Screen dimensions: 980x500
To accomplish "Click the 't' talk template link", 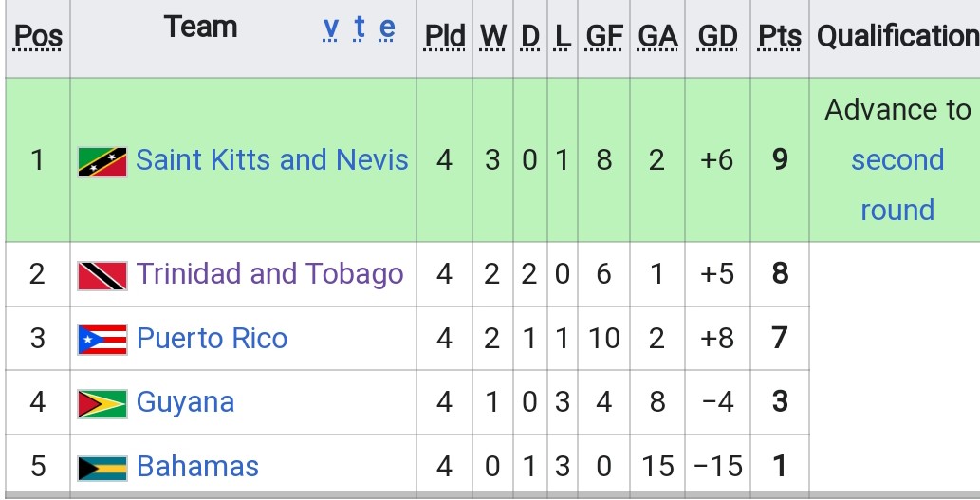I will [360, 28].
